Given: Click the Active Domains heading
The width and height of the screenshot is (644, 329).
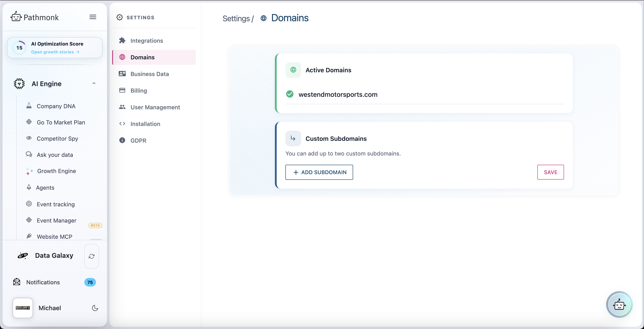Looking at the screenshot, I should pos(329,70).
